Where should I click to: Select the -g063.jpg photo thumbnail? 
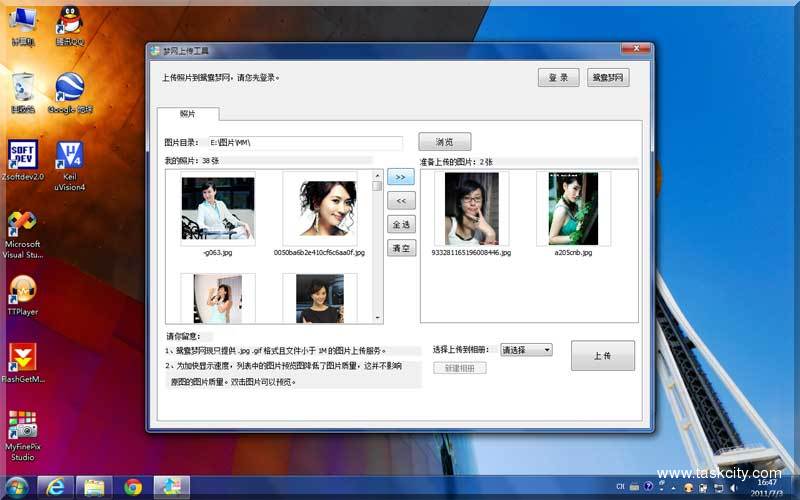[217, 208]
